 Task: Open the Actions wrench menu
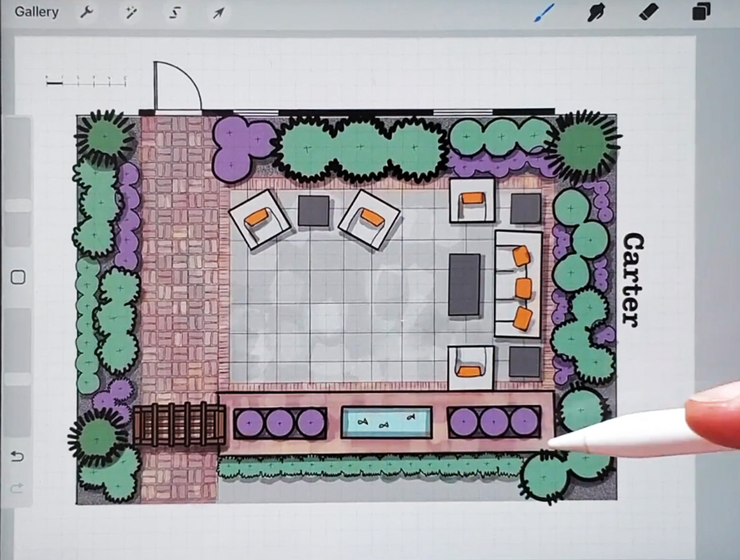tap(88, 13)
